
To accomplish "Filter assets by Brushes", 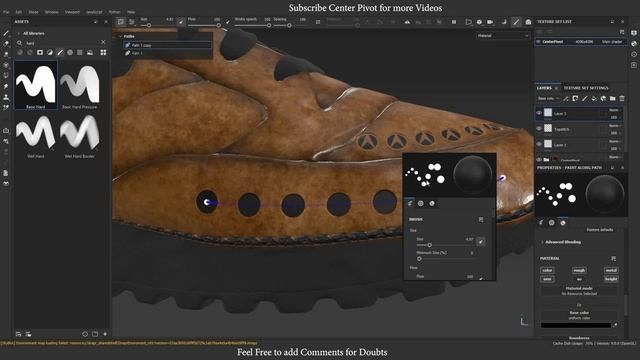I will [60, 52].
